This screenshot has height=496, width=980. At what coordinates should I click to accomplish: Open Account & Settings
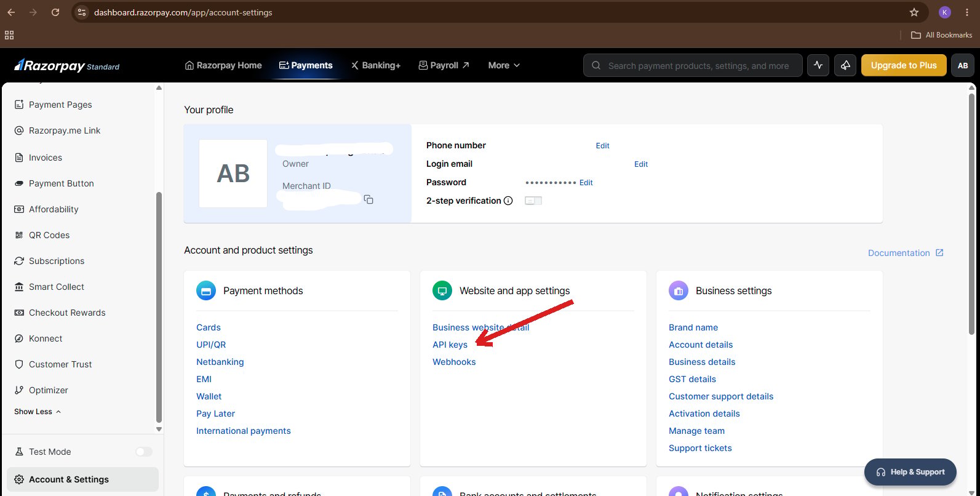pyautogui.click(x=82, y=479)
